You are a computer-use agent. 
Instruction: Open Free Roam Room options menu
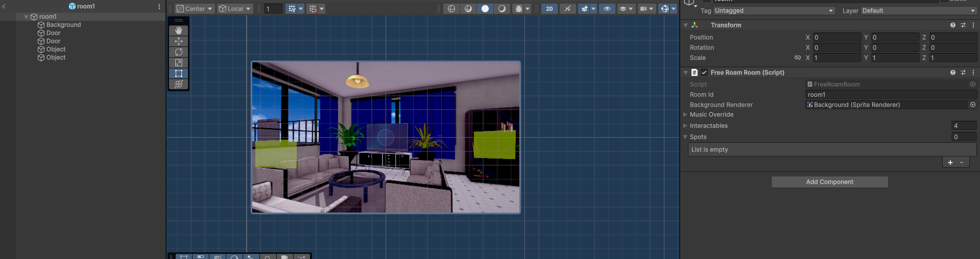point(973,72)
